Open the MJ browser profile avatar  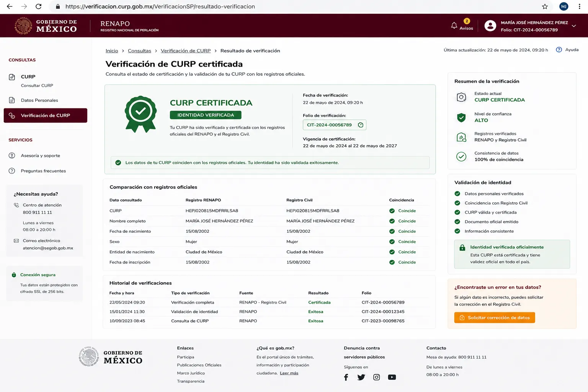[x=563, y=7]
